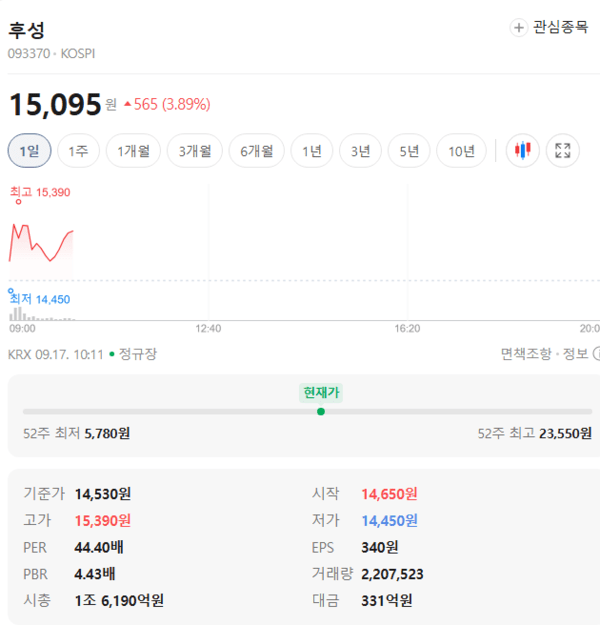Click the 관심종목 watchlist button text

[561, 27]
